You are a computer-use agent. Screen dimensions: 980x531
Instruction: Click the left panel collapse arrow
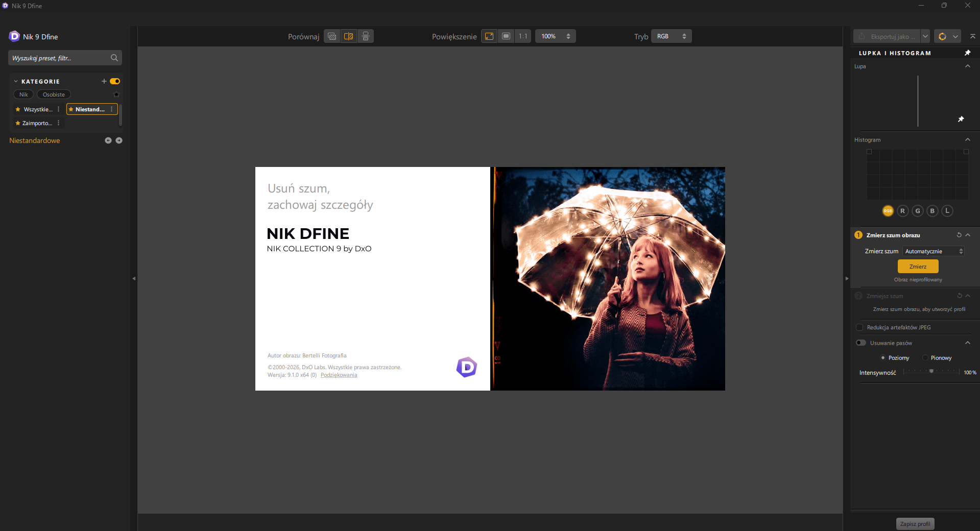[x=134, y=278]
